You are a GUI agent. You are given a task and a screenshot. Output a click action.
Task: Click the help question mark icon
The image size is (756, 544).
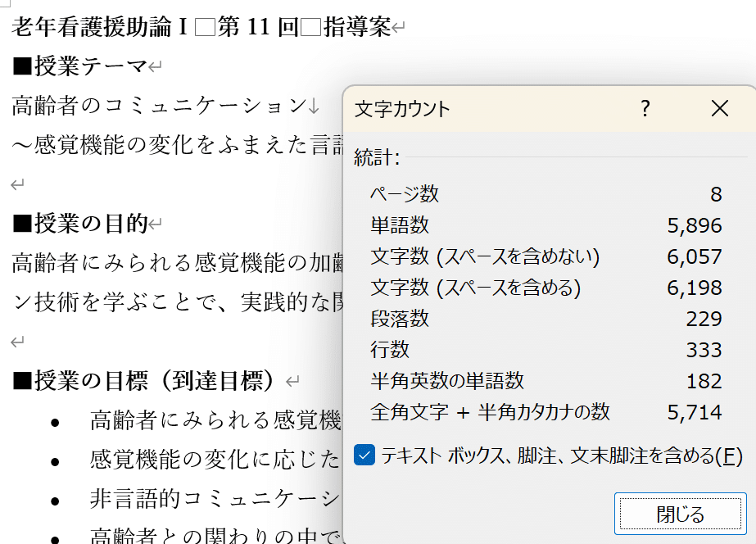(x=645, y=108)
